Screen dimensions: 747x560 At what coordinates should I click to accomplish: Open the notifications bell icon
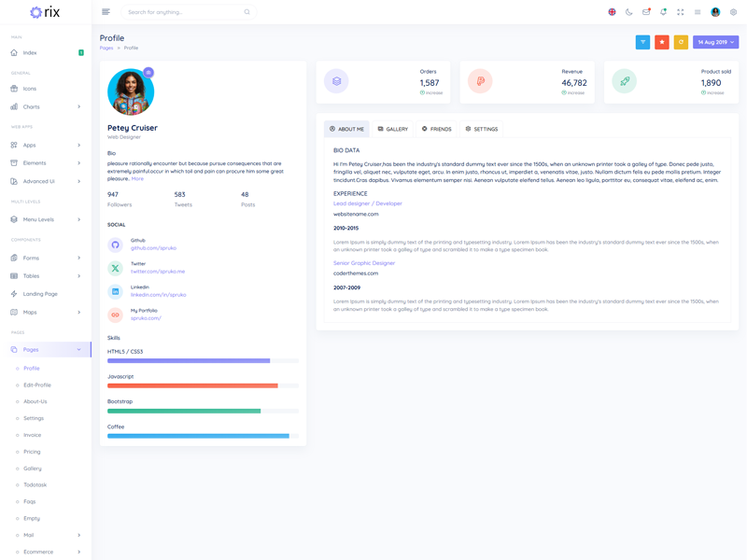coord(663,12)
